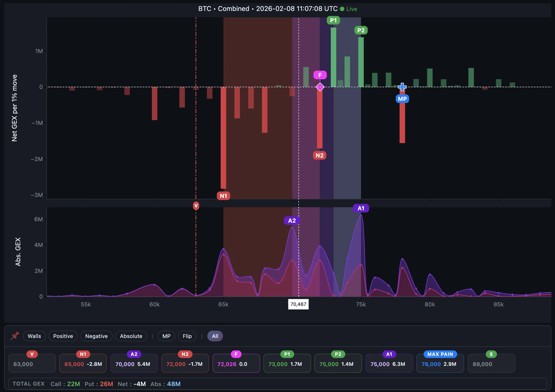Click the red pushpin icon
The width and height of the screenshot is (555, 392).
pyautogui.click(x=15, y=336)
